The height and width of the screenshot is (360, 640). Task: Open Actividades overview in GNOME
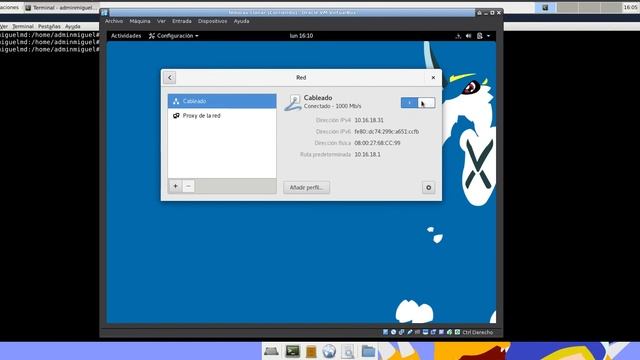[x=126, y=36]
